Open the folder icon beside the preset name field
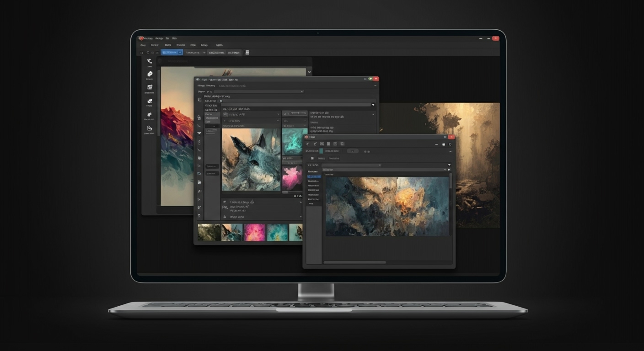Viewport: 644px width, 351px height. coord(449,170)
